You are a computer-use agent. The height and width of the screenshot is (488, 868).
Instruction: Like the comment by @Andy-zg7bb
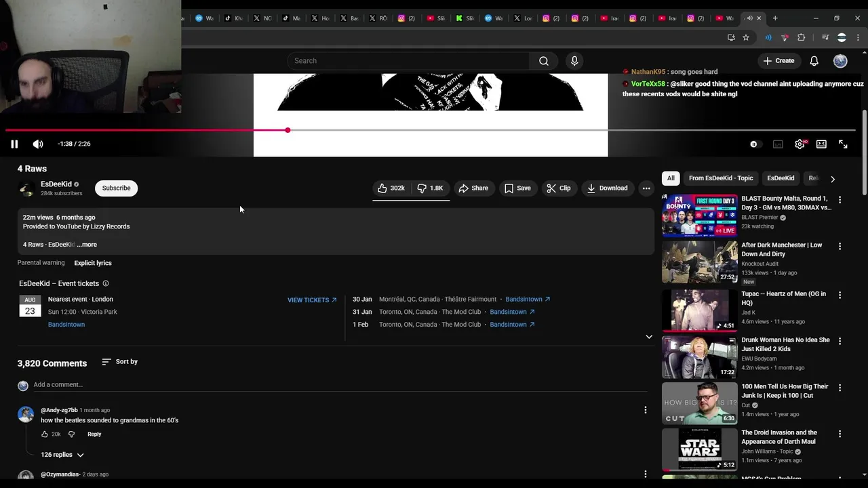coord(45,434)
